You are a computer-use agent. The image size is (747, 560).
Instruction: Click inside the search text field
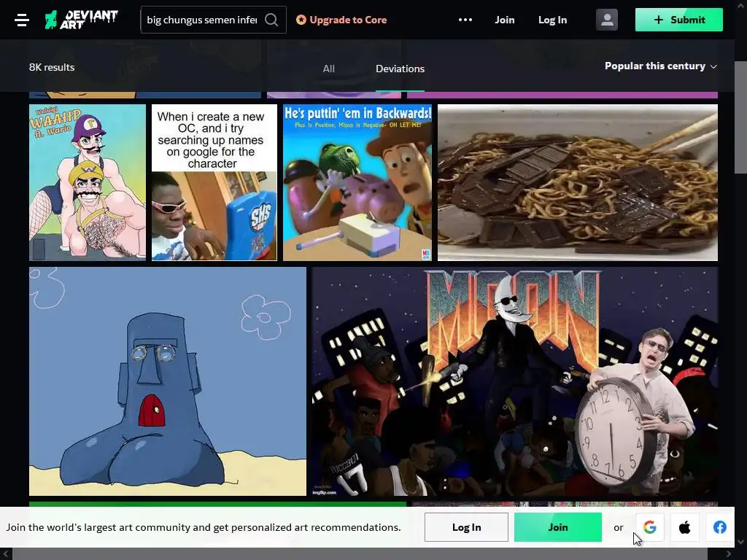pyautogui.click(x=202, y=20)
